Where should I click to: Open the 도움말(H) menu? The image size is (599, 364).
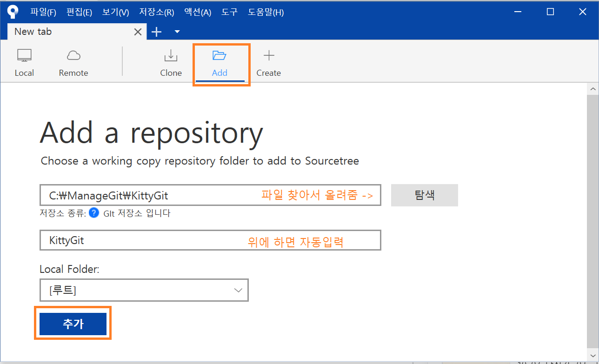266,12
